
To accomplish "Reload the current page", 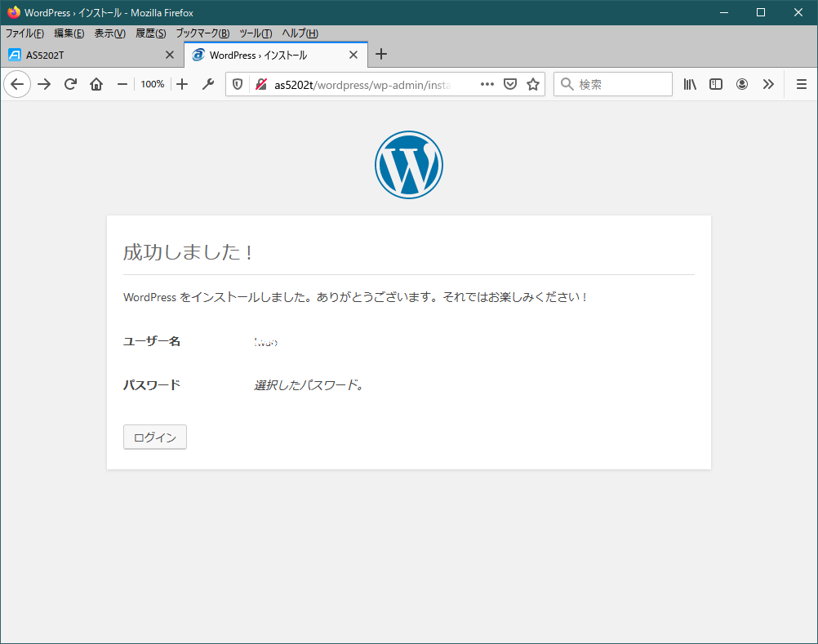I will click(x=70, y=84).
